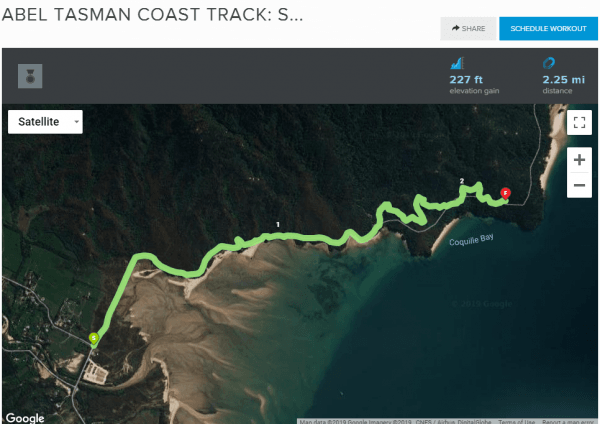Share this route
Image resolution: width=600 pixels, height=424 pixels.
tap(468, 28)
